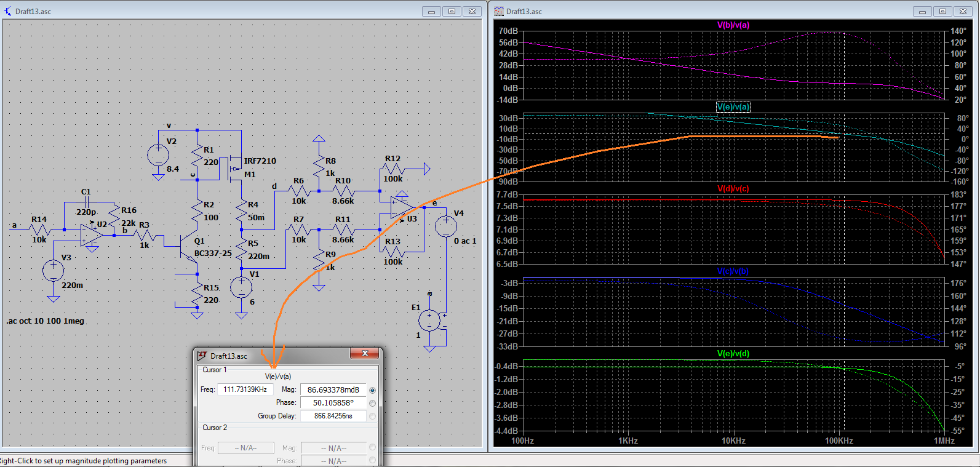Screen dimensions: 980x467
Task: Click the BC337-25 transistor model text
Action: (213, 253)
